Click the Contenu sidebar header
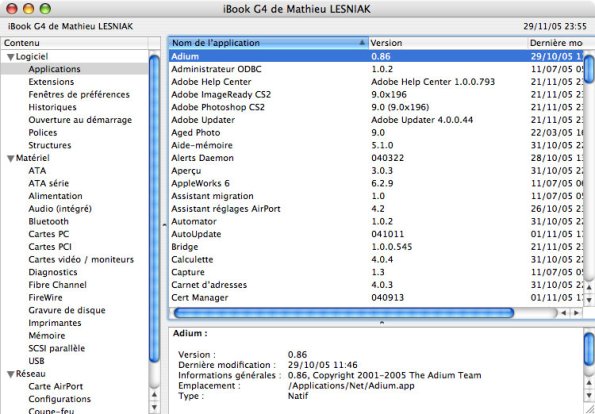This screenshot has height=414, width=595. pyautogui.click(x=74, y=43)
